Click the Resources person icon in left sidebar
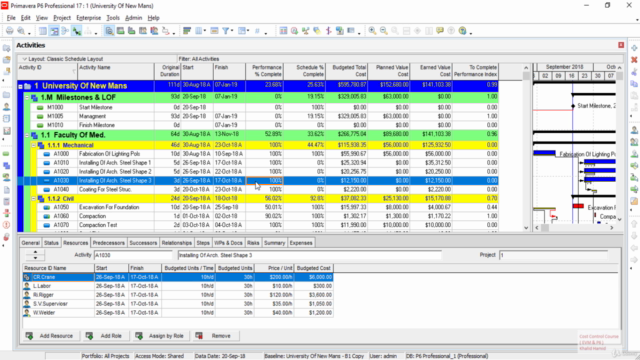Image resolution: width=640 pixels, height=360 pixels. coord(7,107)
